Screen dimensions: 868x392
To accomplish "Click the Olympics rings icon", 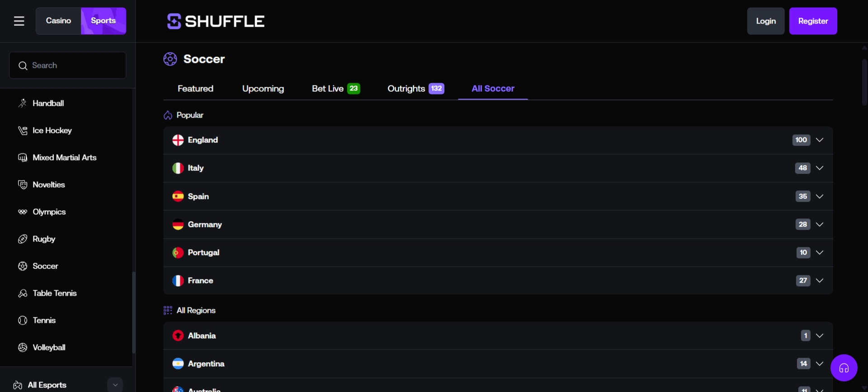I will point(23,212).
